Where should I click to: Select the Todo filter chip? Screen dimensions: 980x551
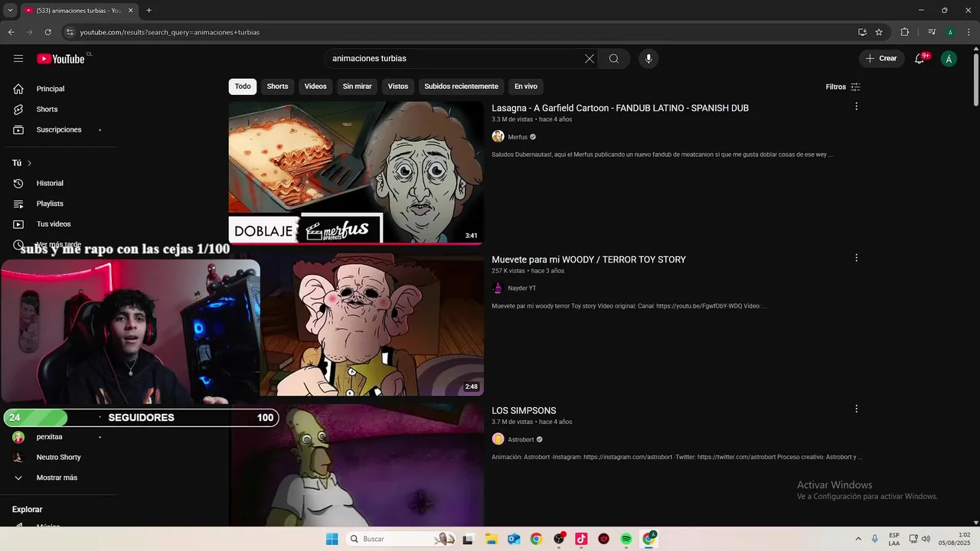click(243, 86)
